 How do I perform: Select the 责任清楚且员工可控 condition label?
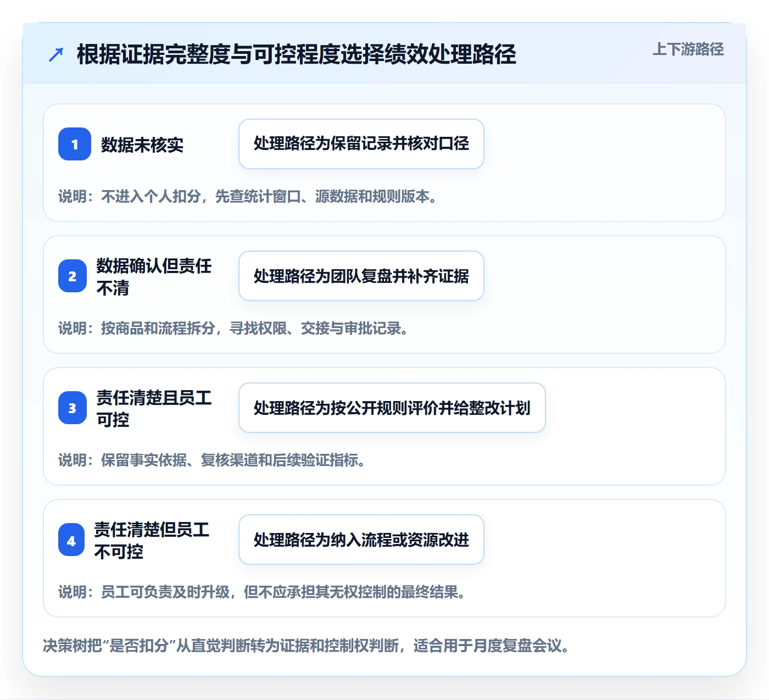click(154, 408)
